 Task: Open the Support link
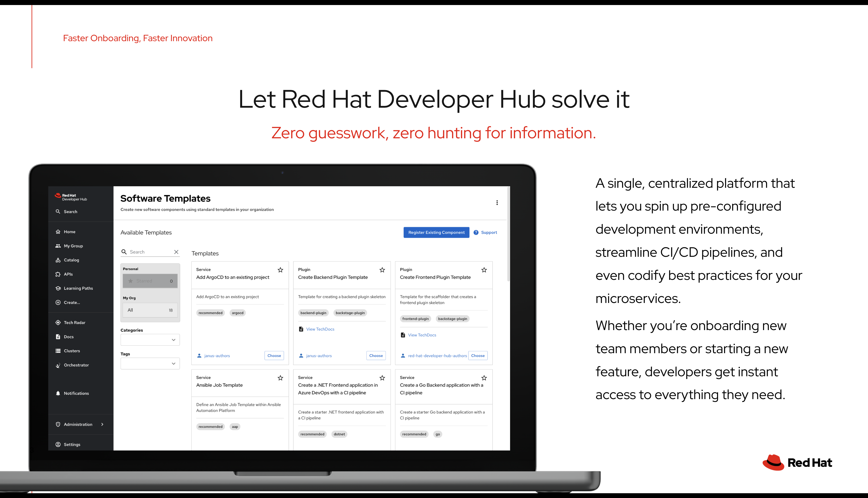(489, 233)
